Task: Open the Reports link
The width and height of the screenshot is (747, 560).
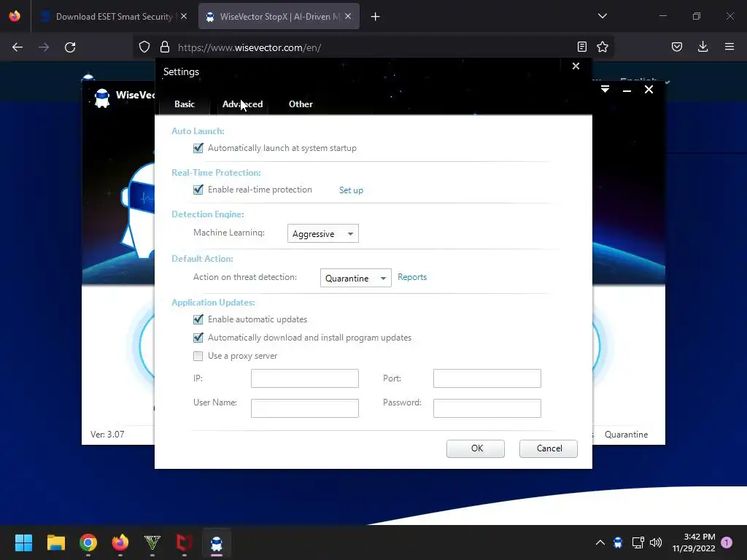Action: coord(412,277)
